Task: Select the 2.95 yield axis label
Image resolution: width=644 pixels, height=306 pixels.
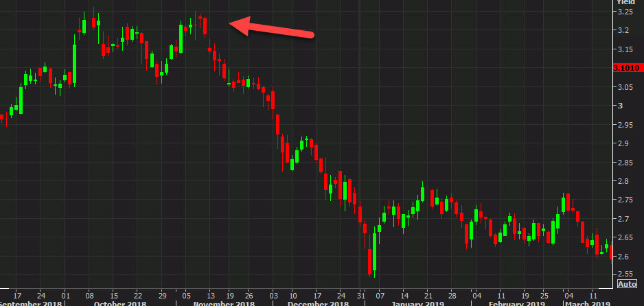Action: coord(625,125)
